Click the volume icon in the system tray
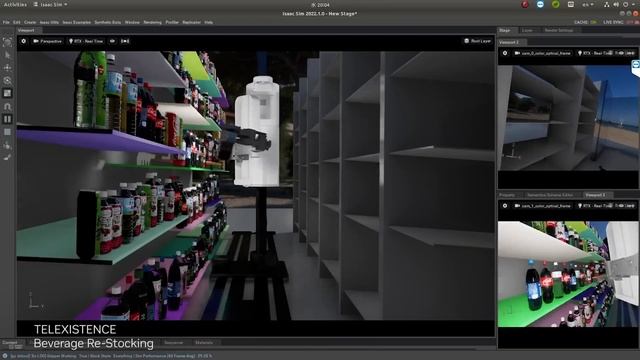 (x=616, y=4)
